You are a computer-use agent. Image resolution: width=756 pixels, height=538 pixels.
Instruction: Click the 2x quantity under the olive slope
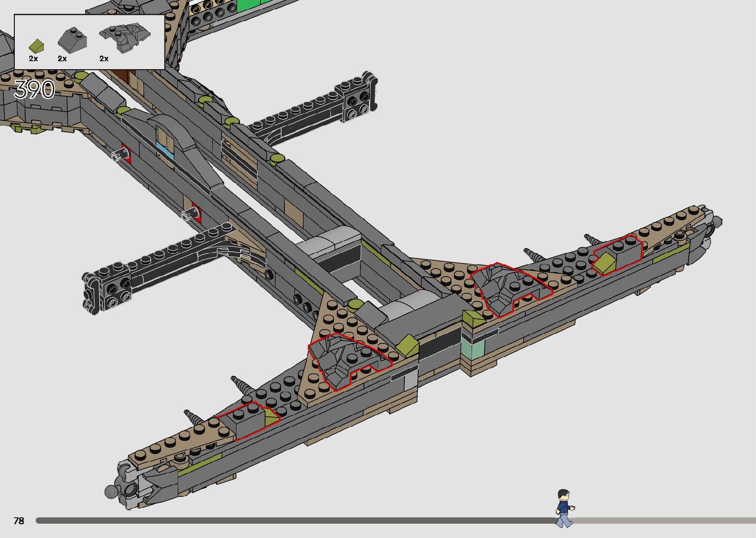[x=33, y=59]
